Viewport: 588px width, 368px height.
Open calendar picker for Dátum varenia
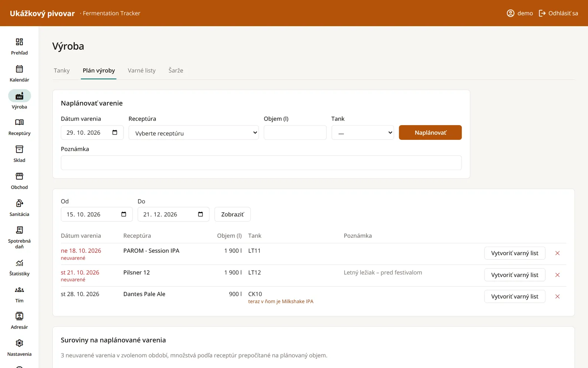pos(115,132)
